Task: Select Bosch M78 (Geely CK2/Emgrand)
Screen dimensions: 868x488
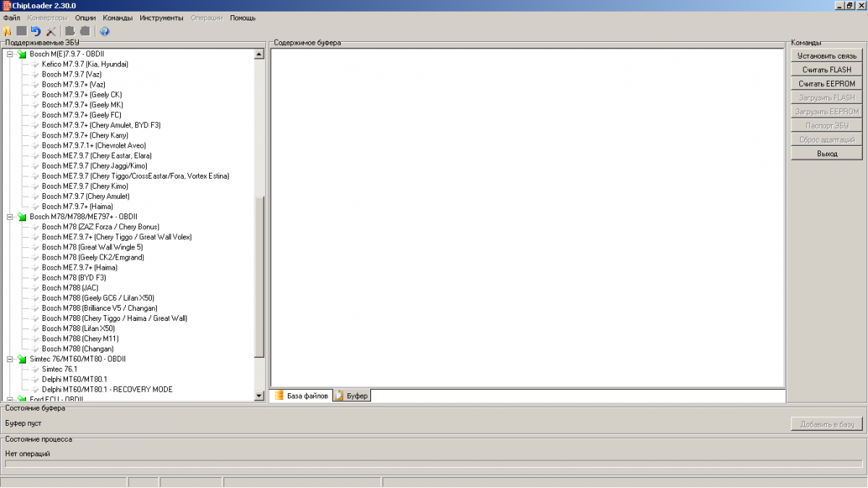Action: (x=93, y=257)
